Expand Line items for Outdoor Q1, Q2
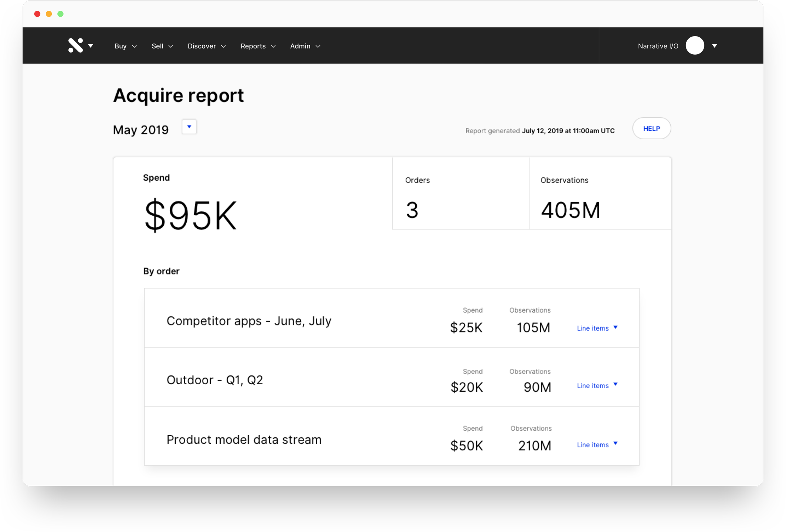 (x=597, y=385)
